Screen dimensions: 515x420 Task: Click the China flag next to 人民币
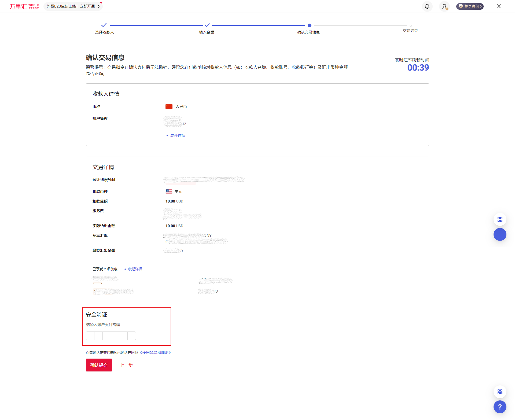[x=168, y=106]
